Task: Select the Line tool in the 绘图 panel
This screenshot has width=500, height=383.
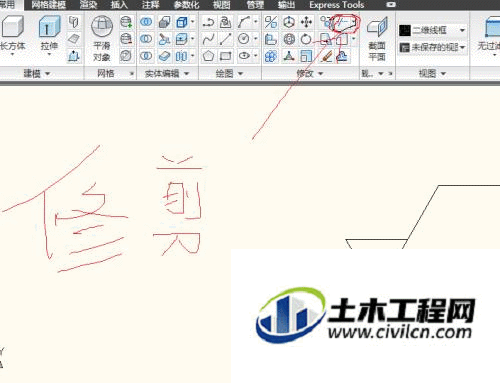Action: tap(226, 39)
